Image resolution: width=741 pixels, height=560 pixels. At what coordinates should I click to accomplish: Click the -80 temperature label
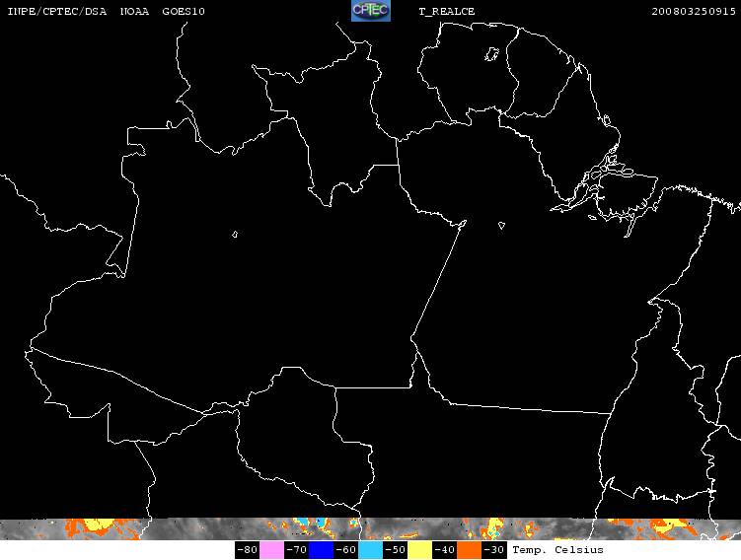247,549
